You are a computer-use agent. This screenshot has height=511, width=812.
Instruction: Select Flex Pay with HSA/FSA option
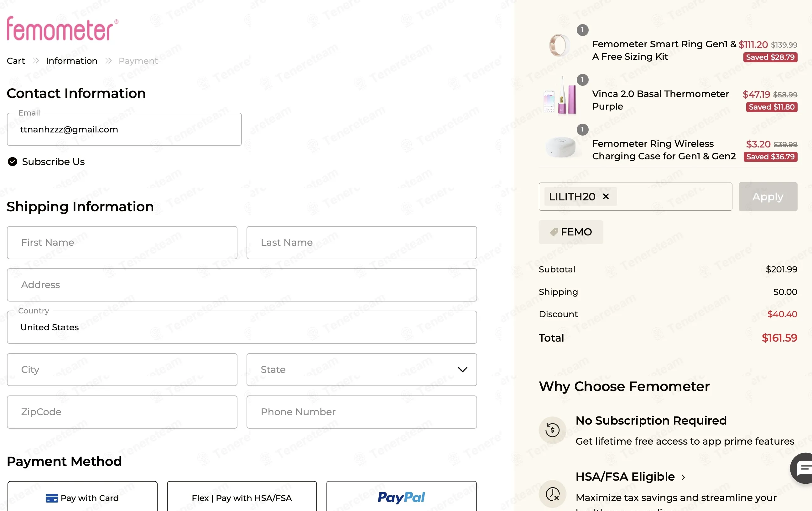click(242, 497)
